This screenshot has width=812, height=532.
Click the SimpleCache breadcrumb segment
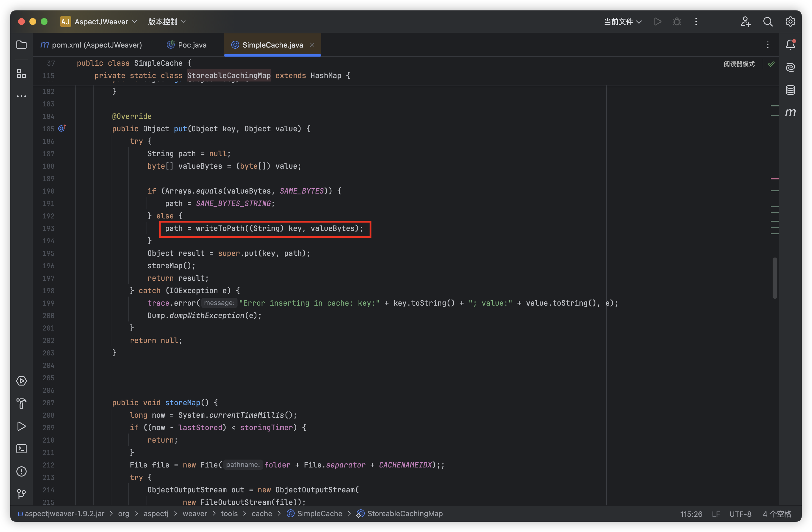315,514
